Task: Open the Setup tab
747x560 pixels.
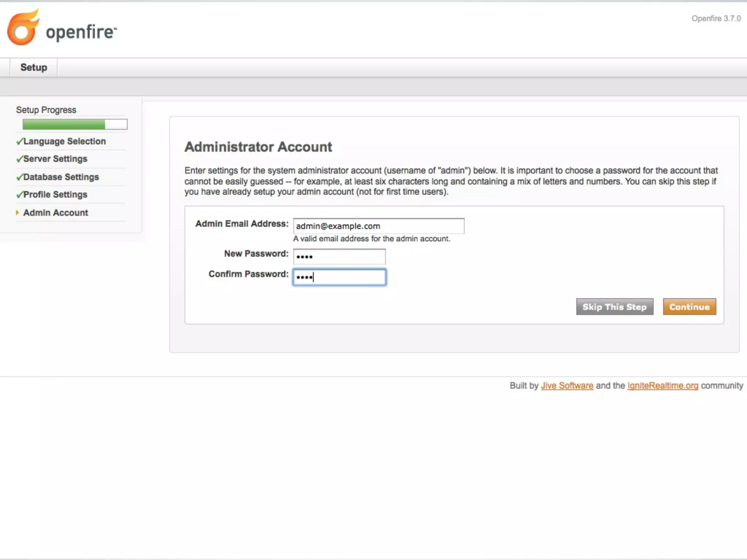Action: pyautogui.click(x=34, y=67)
